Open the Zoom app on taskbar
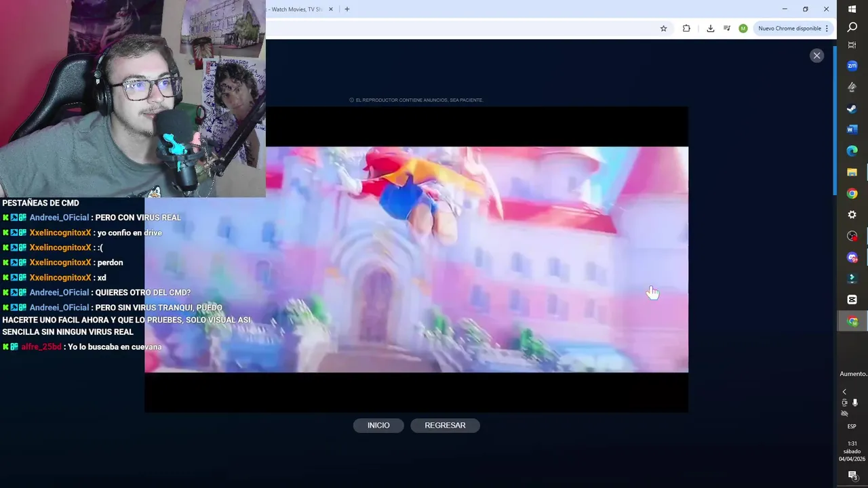The width and height of the screenshot is (868, 488). tap(852, 66)
